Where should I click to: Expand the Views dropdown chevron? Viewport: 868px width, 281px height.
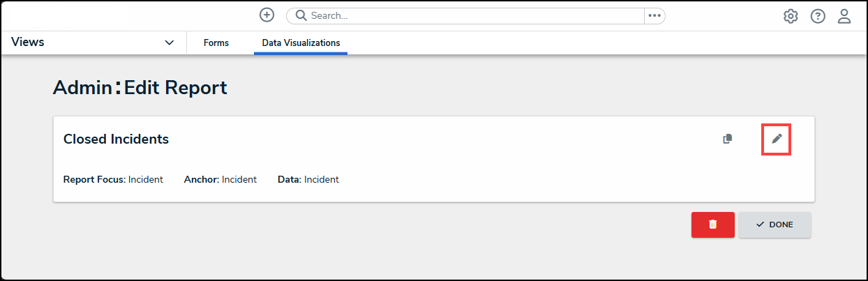click(x=170, y=43)
